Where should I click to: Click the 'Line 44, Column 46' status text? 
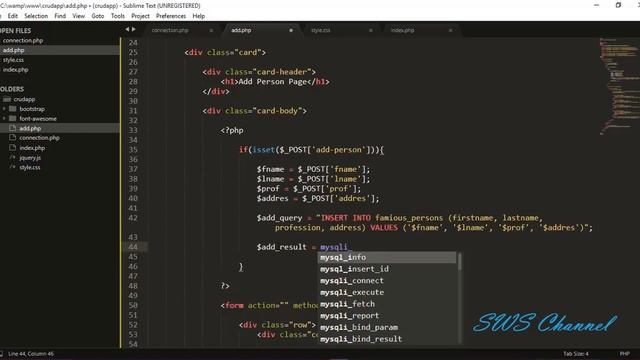click(31, 354)
